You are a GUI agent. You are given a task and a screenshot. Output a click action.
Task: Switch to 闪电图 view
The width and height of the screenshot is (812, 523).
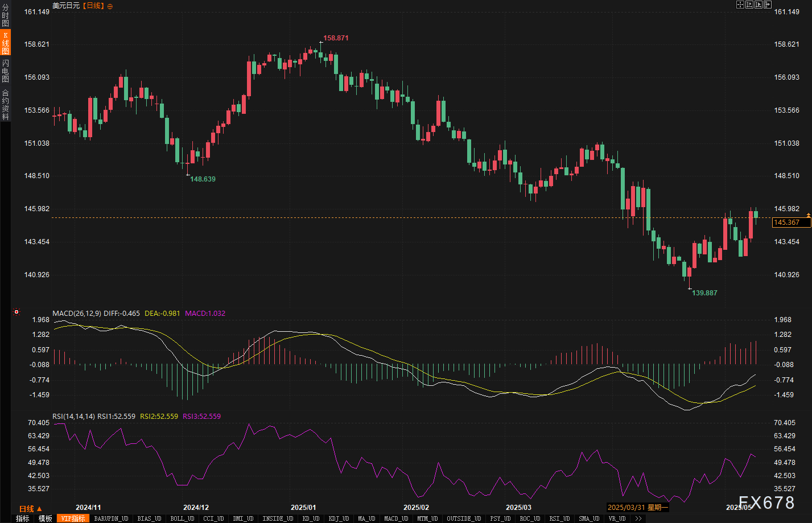click(5, 71)
